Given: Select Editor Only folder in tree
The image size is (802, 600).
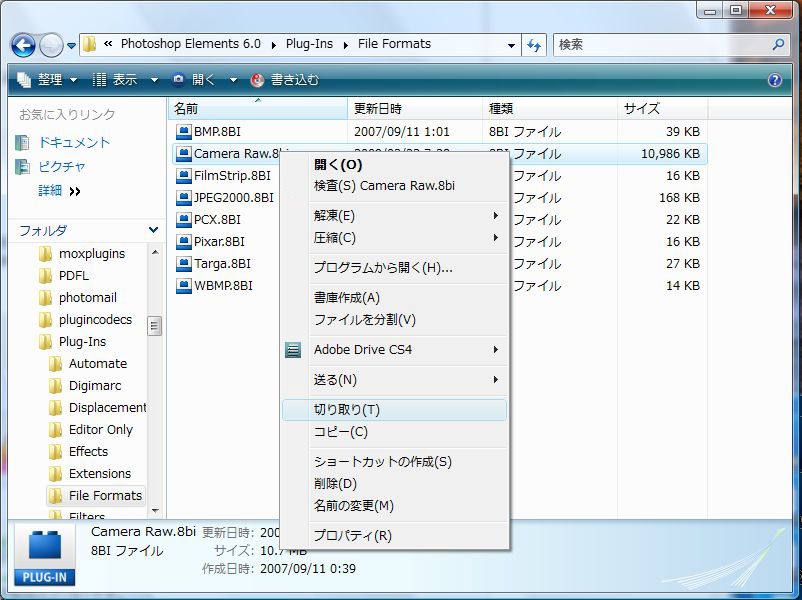Looking at the screenshot, I should [x=91, y=430].
